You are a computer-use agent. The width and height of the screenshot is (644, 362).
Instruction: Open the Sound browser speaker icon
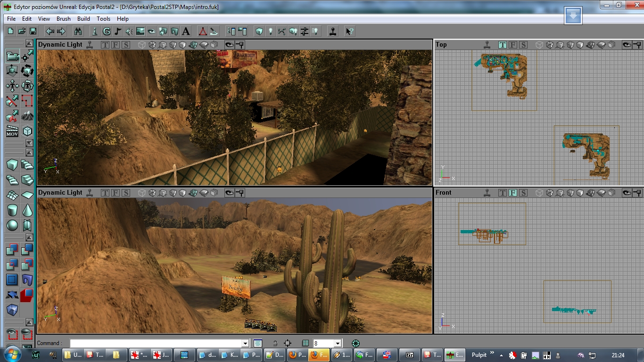click(129, 31)
